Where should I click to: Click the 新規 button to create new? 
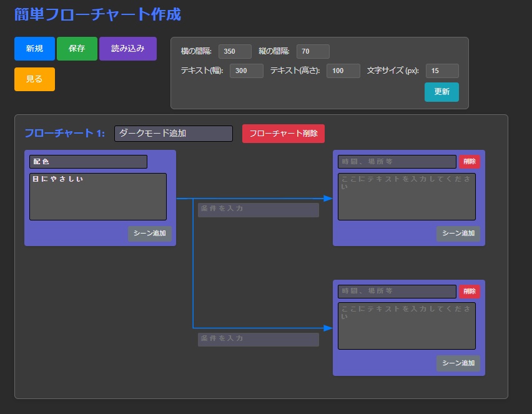34,49
